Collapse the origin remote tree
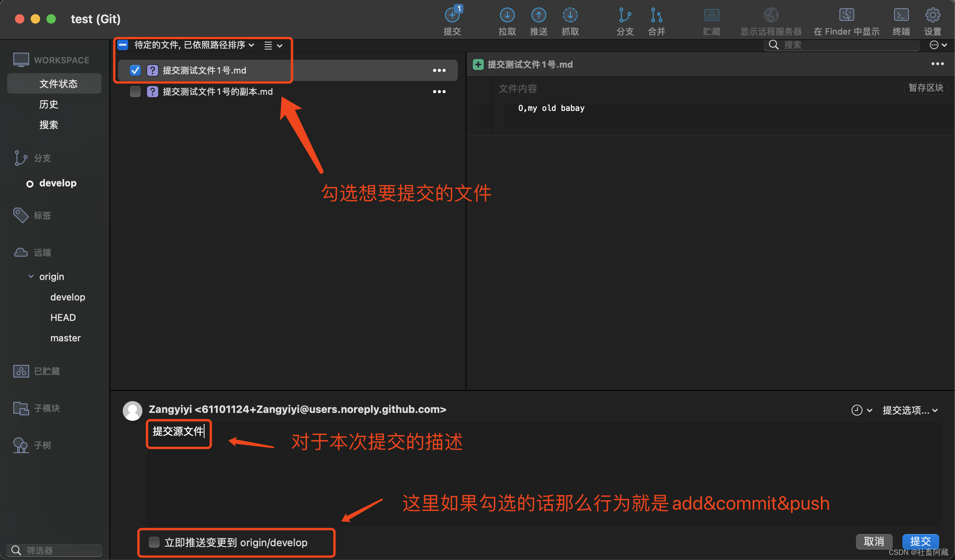Viewport: 955px width, 560px height. pos(31,276)
